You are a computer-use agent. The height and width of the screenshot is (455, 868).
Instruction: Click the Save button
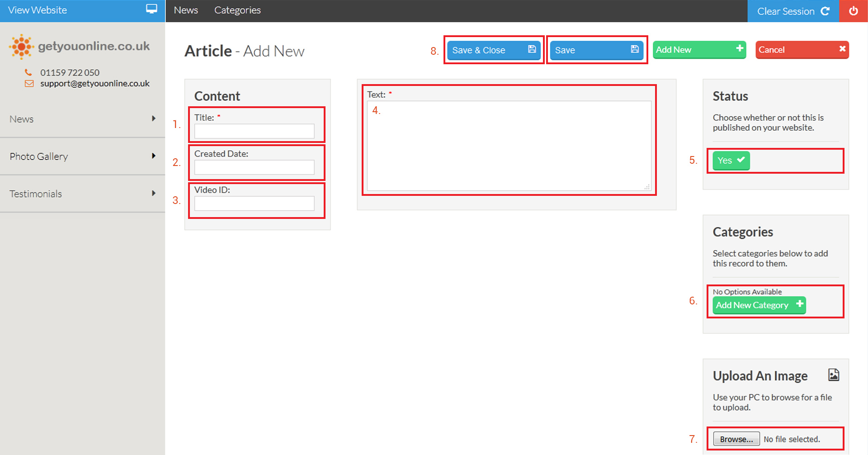coord(597,50)
